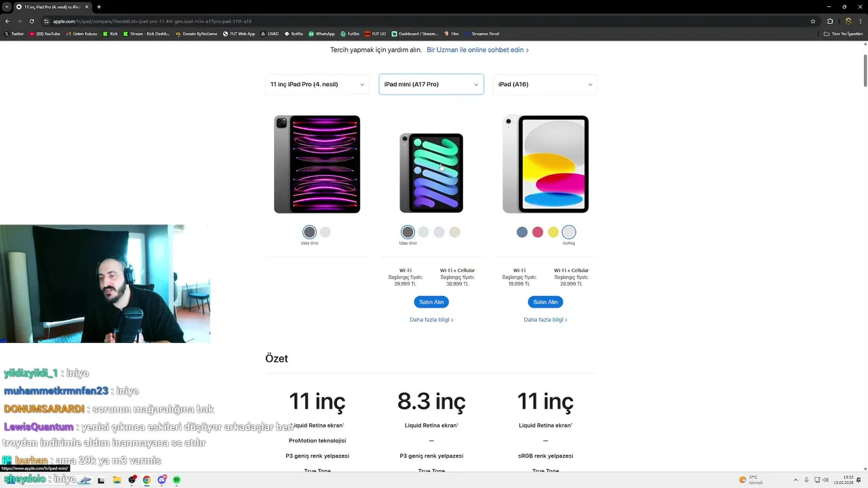Expand the iPad mini (A17 Pro) model dropdown
Image resolution: width=868 pixels, height=488 pixels.
click(431, 84)
